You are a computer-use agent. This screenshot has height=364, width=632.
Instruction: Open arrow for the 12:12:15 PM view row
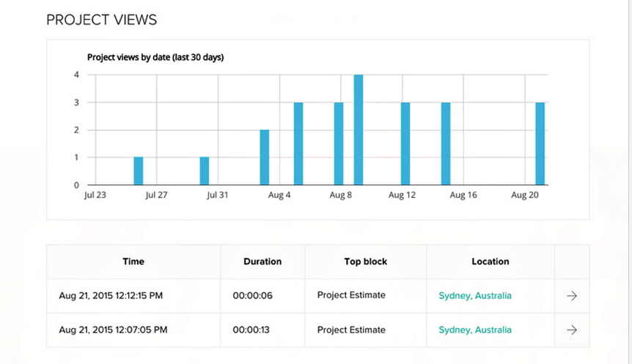coord(572,296)
